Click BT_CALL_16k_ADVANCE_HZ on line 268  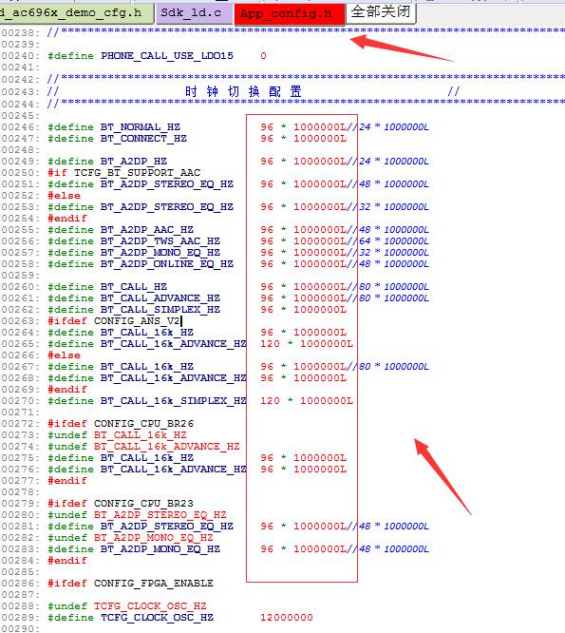[174, 378]
